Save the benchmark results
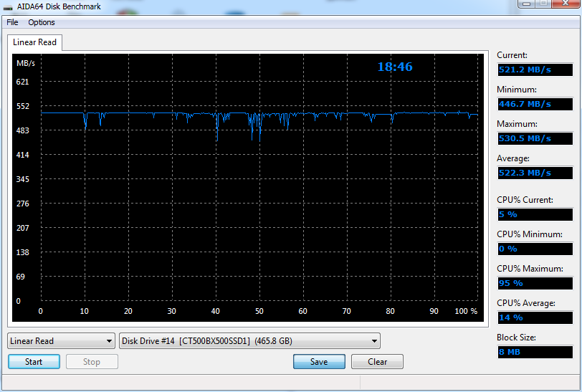This screenshot has height=392, width=582. 319,362
